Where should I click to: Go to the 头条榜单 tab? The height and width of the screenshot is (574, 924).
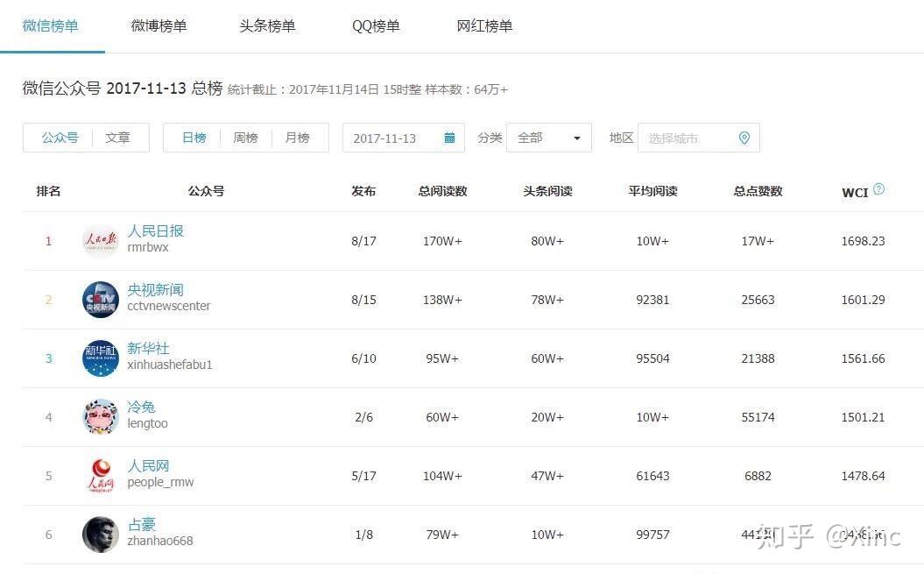tap(267, 26)
